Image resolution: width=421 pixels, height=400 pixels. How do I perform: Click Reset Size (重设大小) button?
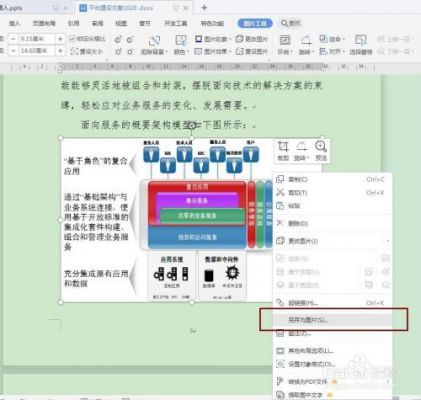[x=87, y=51]
